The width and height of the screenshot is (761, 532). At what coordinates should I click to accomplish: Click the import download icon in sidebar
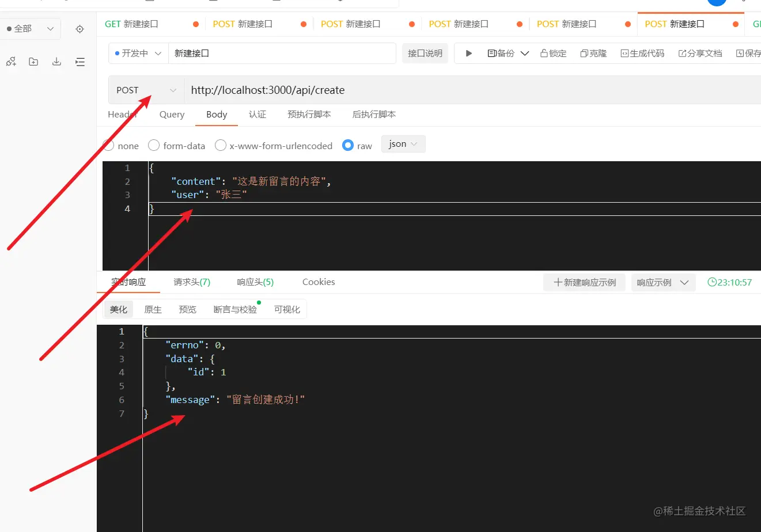56,62
